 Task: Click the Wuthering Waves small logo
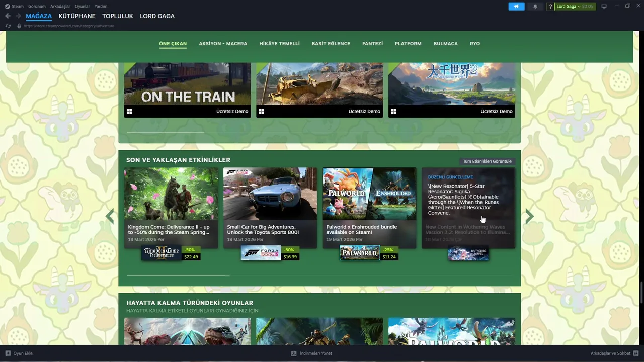click(x=468, y=253)
